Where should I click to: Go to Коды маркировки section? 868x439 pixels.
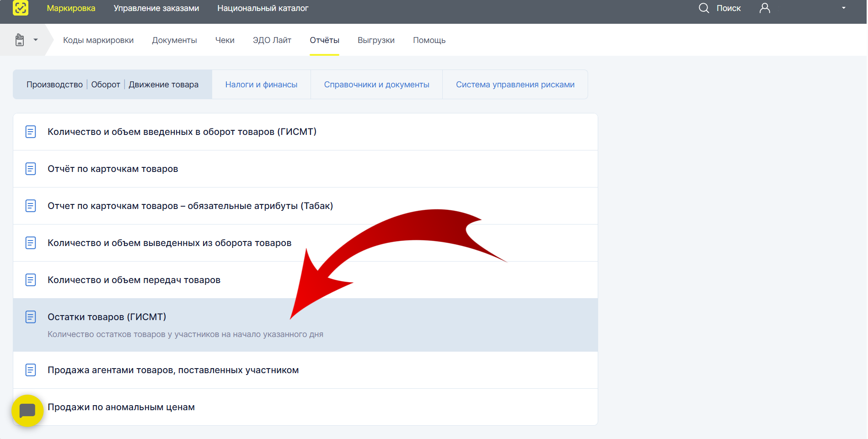(x=98, y=40)
